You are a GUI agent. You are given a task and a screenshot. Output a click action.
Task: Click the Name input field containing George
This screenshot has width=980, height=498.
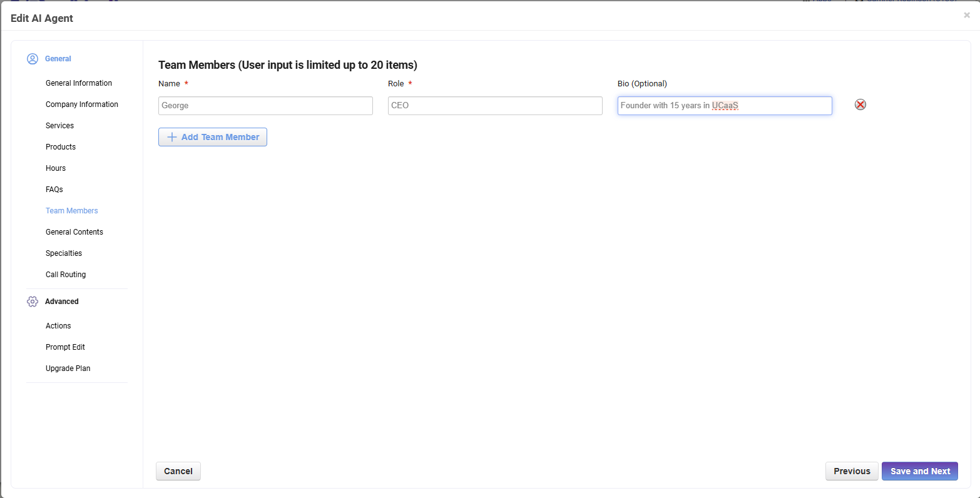(x=265, y=106)
